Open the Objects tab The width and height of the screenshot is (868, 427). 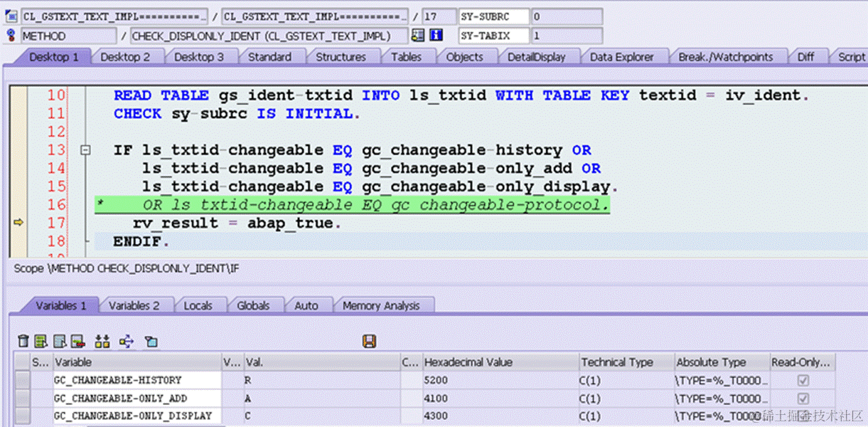[x=464, y=57]
